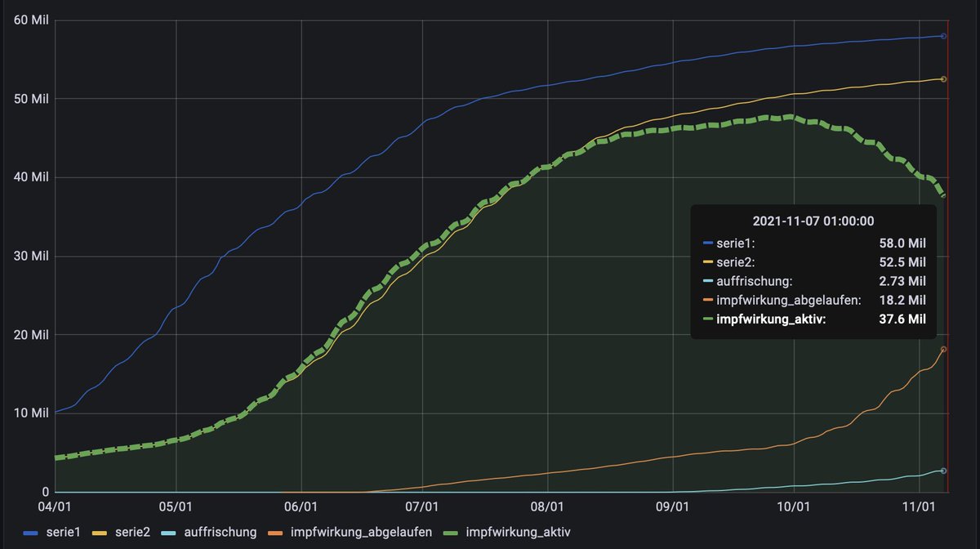980x549 pixels.
Task: Click the impfwirkung_aktiv legend color swatch
Action: click(x=452, y=533)
